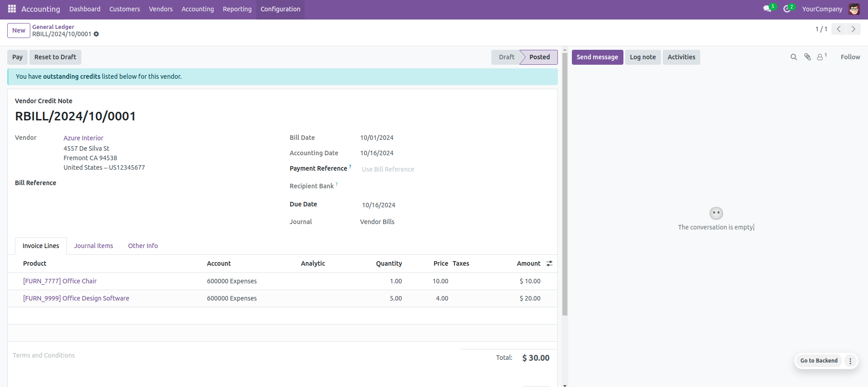This screenshot has width=868, height=387.
Task: Expand the Reporting menu
Action: (x=237, y=9)
